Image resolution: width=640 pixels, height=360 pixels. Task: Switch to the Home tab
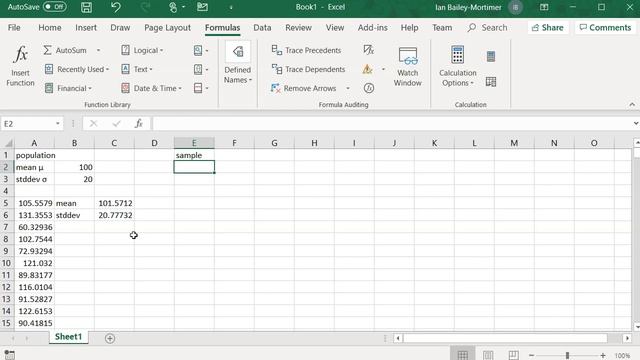50,28
